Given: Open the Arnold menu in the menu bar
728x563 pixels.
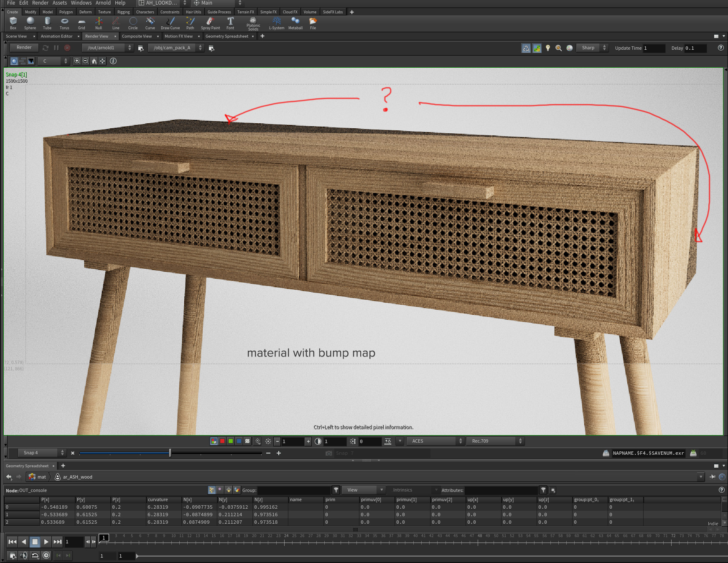Looking at the screenshot, I should (x=103, y=3).
